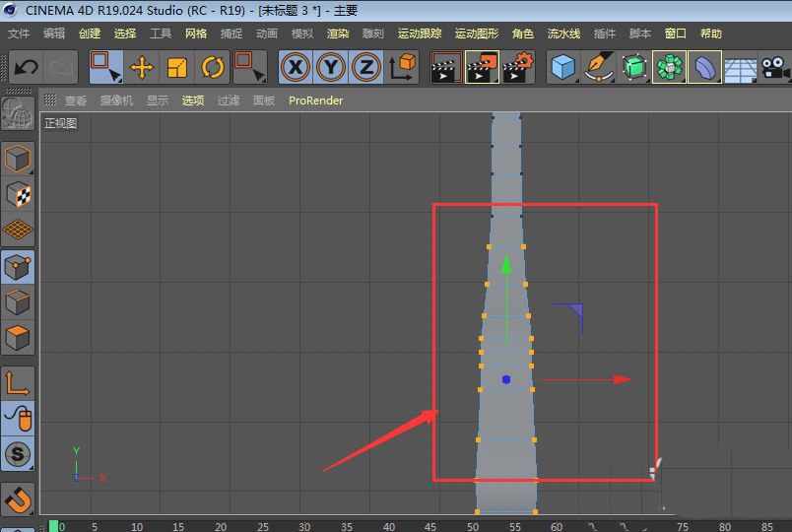Toggle Y axis lock
Screen dimensions: 792x532
pyautogui.click(x=331, y=67)
